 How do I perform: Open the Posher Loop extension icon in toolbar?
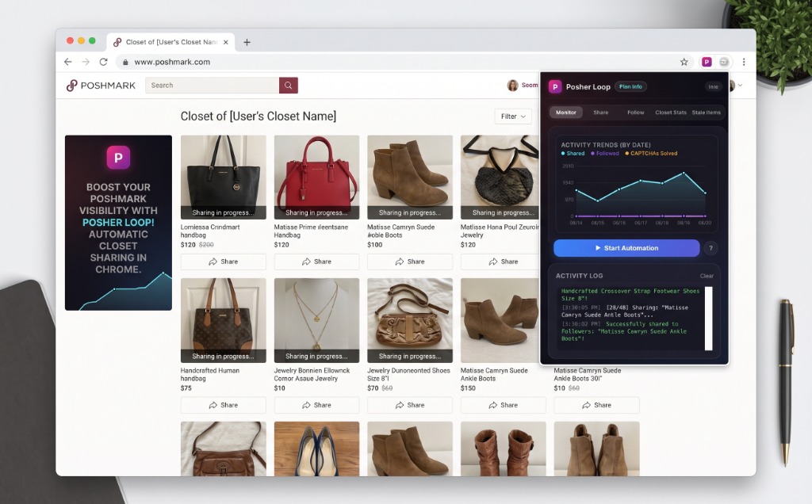click(707, 62)
